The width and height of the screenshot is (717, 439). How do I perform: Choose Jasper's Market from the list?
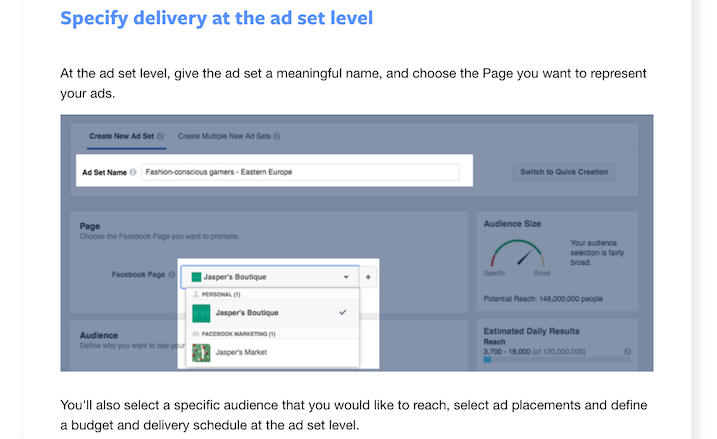tap(273, 353)
